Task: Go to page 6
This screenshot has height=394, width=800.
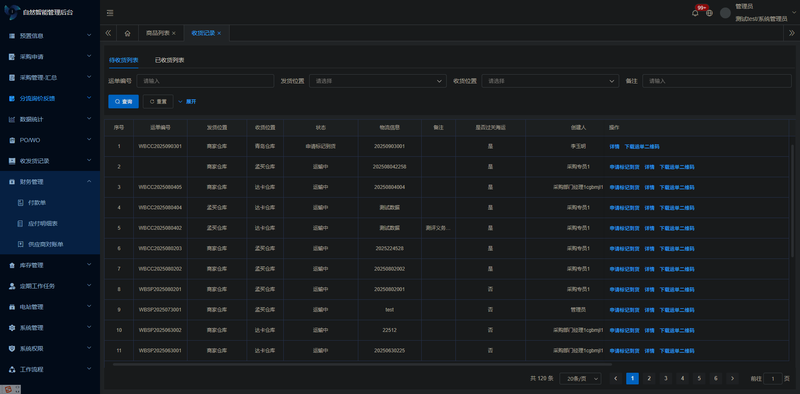Action: click(x=716, y=378)
